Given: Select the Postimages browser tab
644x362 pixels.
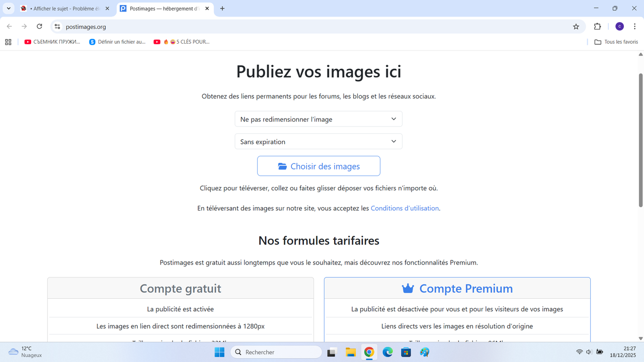Looking at the screenshot, I should point(161,8).
